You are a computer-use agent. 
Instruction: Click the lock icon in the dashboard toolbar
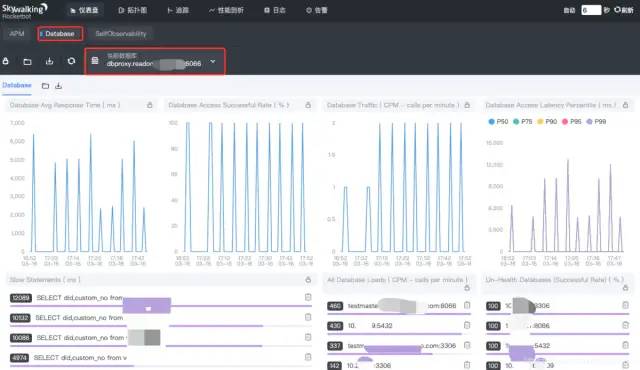(x=6, y=61)
